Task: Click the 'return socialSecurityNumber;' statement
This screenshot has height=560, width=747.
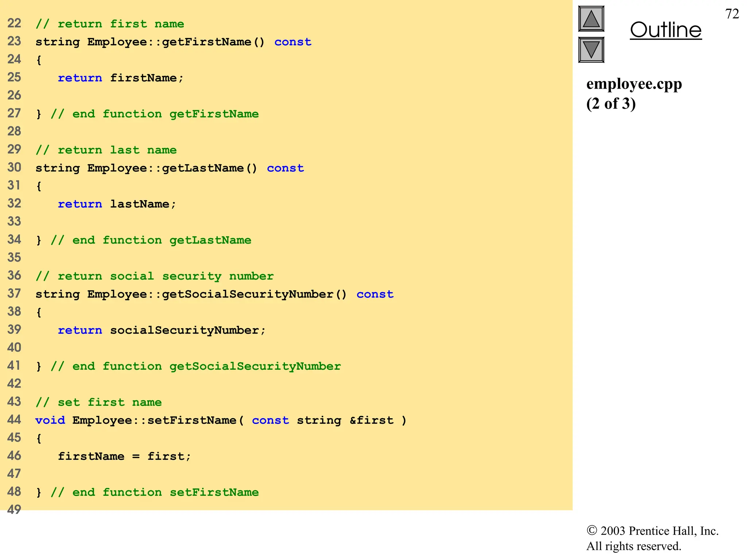Action: point(162,330)
